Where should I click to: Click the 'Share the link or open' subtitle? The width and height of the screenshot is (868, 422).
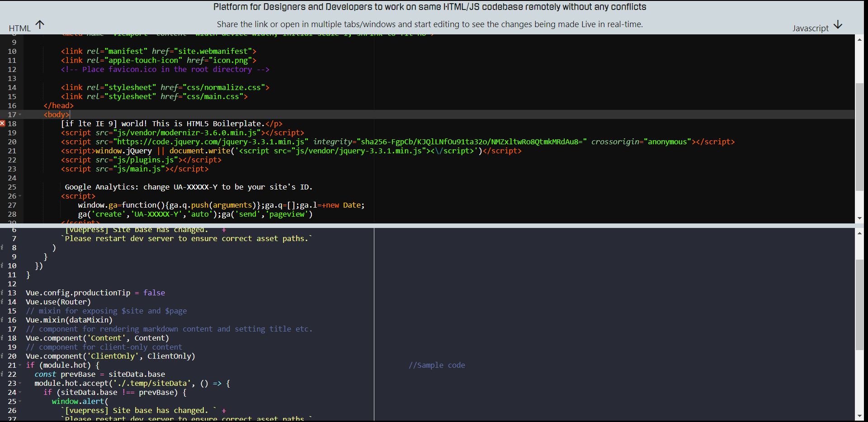(429, 24)
